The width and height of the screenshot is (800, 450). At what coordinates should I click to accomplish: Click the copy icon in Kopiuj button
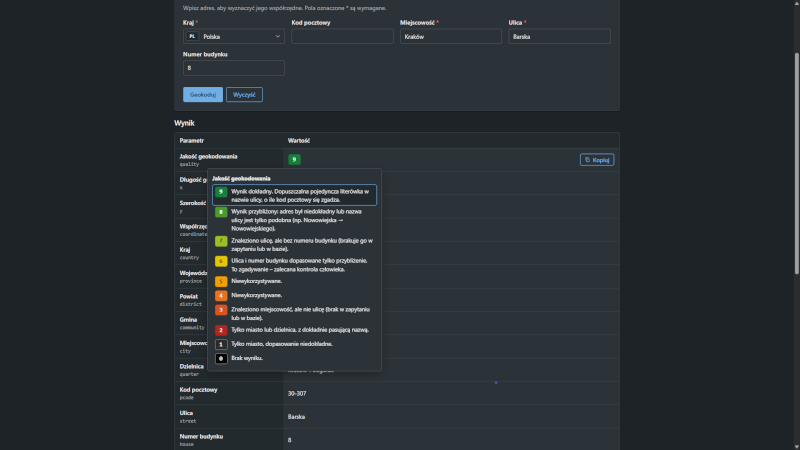point(587,160)
